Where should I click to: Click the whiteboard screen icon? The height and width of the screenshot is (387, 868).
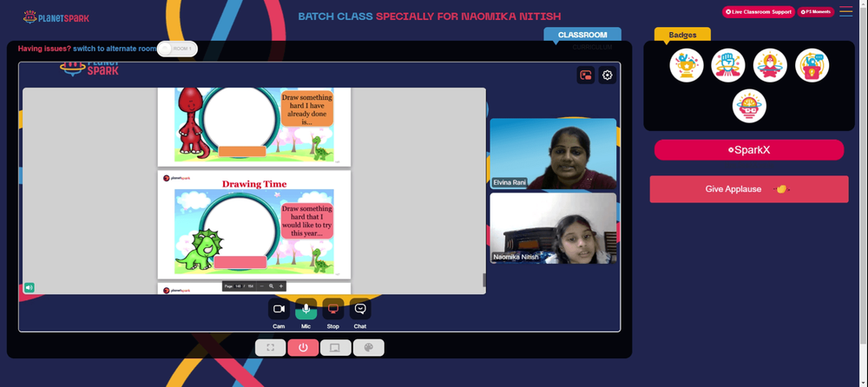click(335, 348)
